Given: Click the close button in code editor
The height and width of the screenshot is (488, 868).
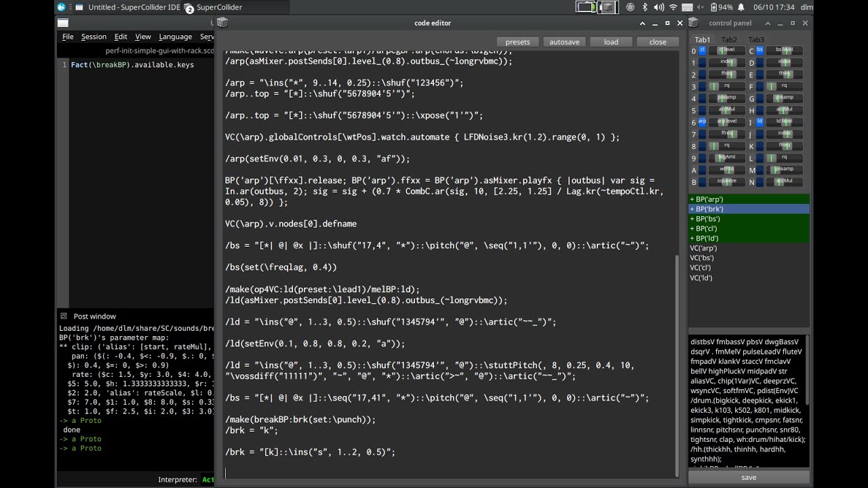Looking at the screenshot, I should tap(658, 42).
